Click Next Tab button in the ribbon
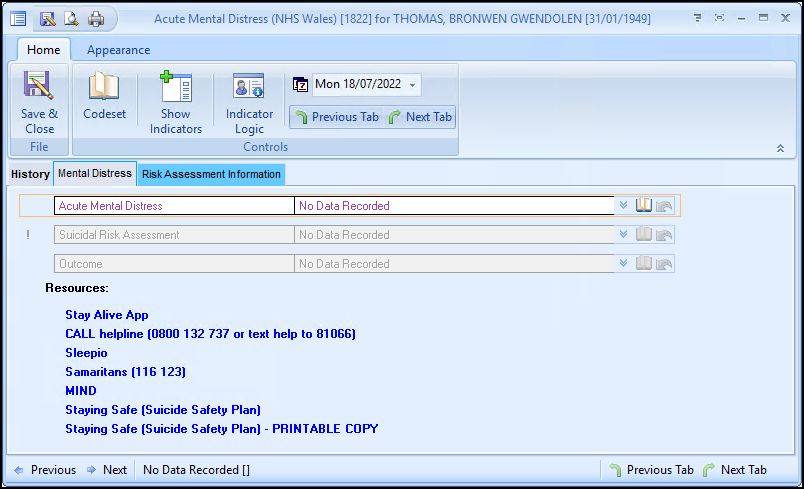The height and width of the screenshot is (489, 804). coord(420,117)
